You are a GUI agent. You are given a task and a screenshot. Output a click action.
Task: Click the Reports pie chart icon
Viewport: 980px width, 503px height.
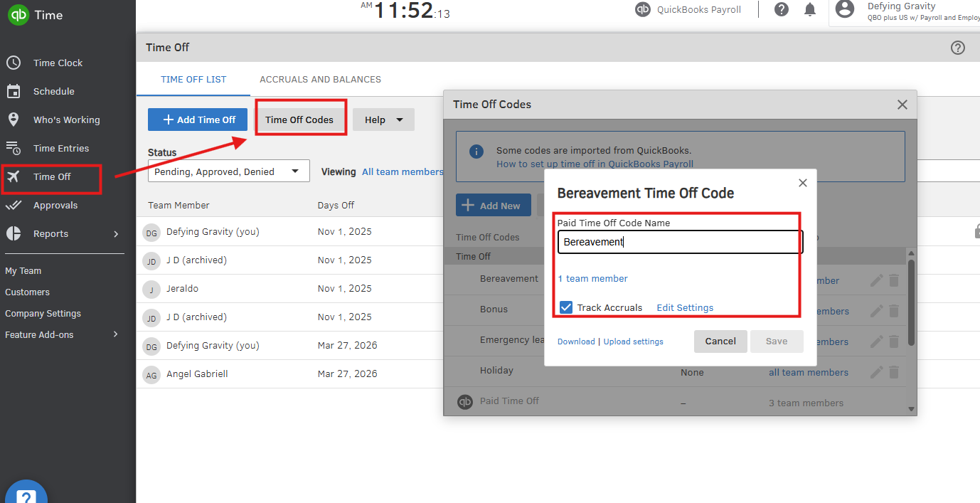[14, 233]
